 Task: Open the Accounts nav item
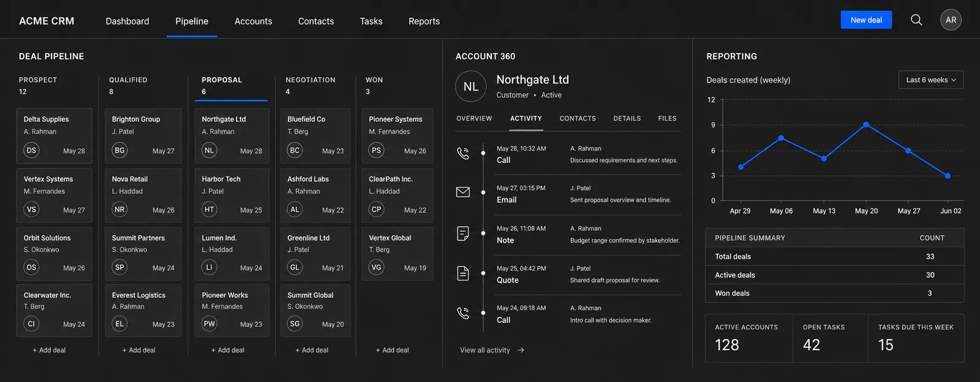point(253,21)
